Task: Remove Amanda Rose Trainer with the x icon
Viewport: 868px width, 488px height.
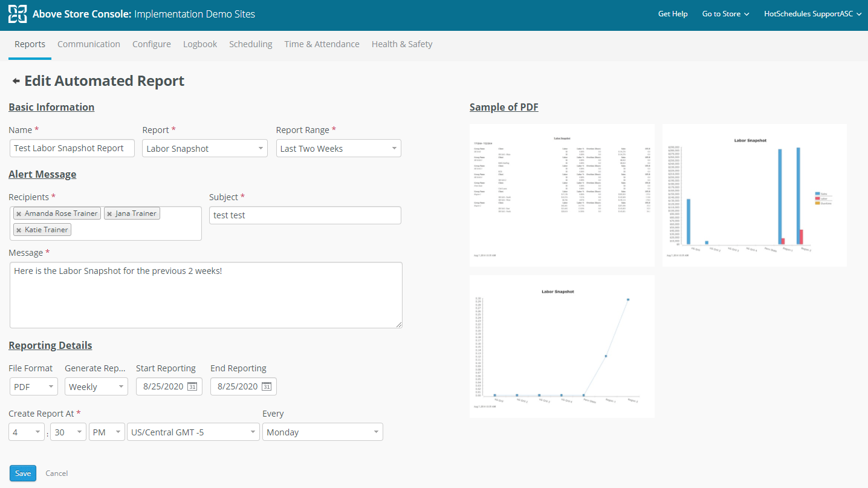Action: click(19, 213)
